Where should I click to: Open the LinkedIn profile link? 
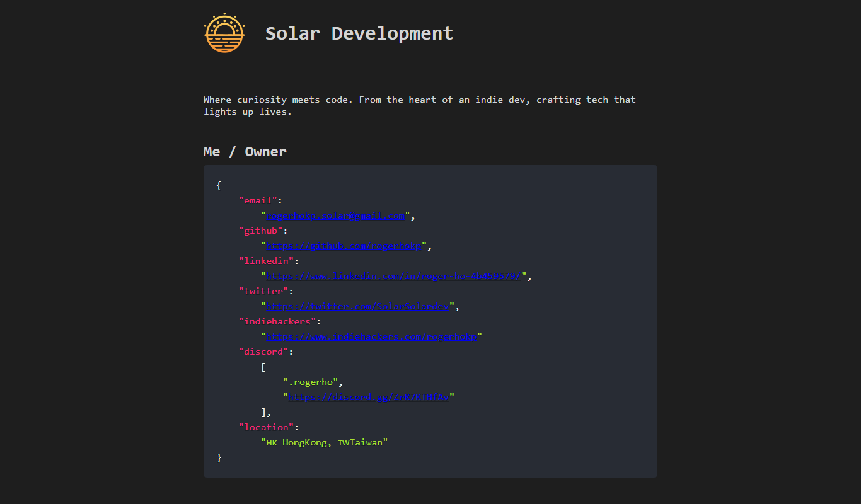(395, 277)
